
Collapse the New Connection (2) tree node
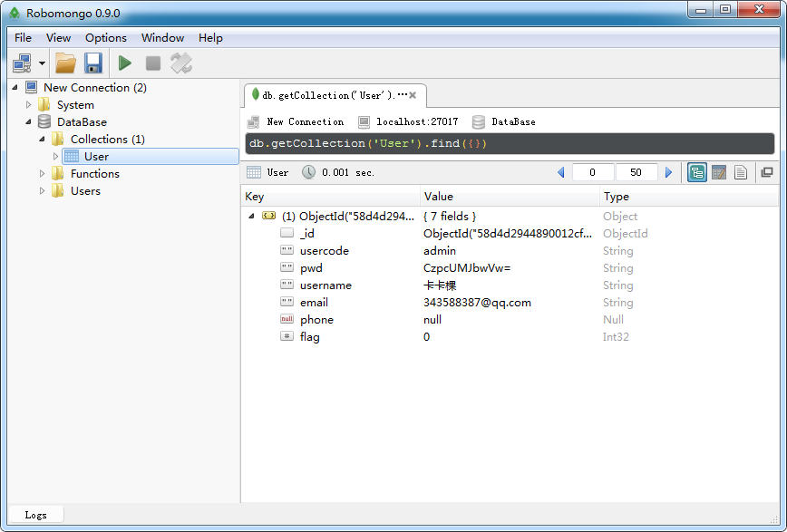[15, 87]
